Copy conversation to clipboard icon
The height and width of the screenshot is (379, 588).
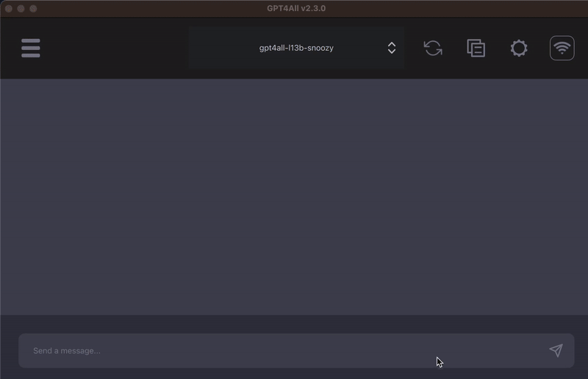476,48
